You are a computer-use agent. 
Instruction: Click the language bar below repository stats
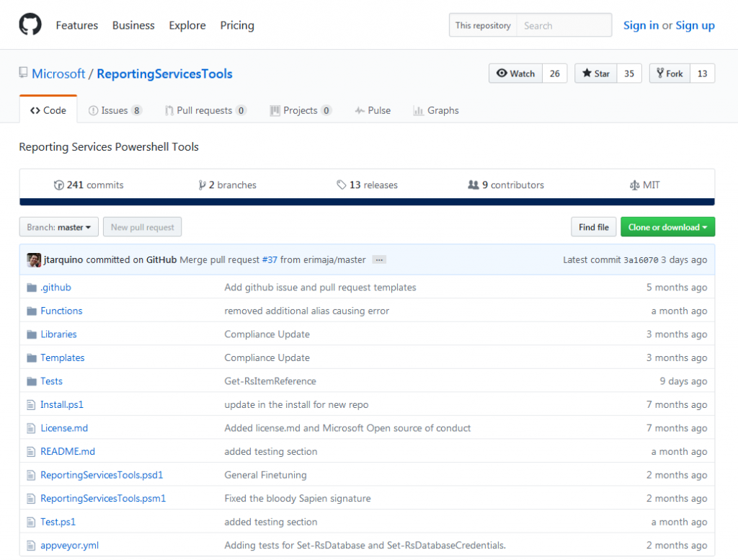point(367,202)
